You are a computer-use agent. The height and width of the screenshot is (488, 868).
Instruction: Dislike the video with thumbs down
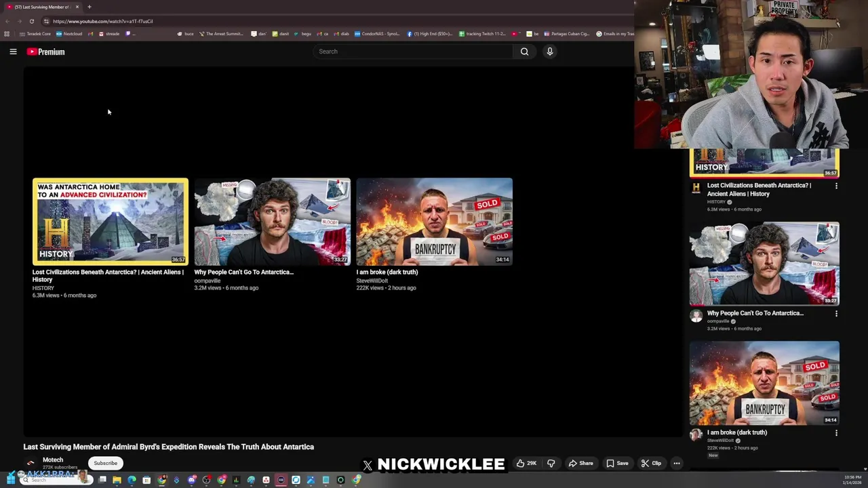(551, 464)
